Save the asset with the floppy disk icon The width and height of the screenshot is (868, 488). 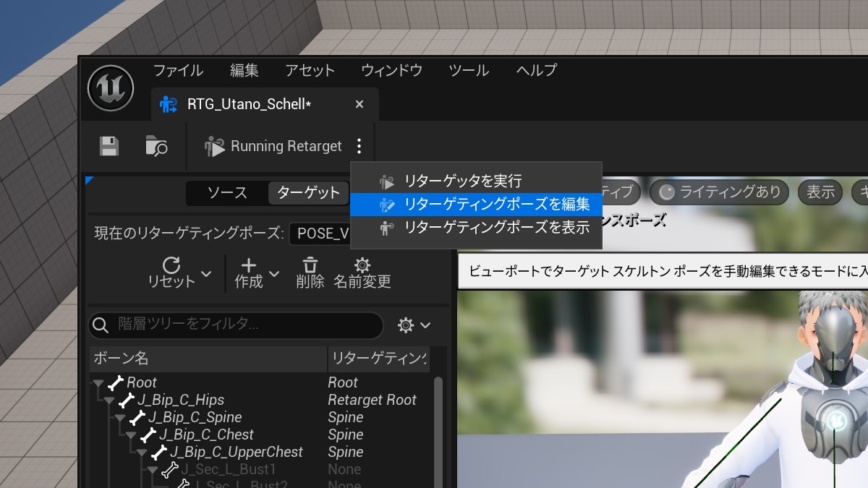pos(109,146)
